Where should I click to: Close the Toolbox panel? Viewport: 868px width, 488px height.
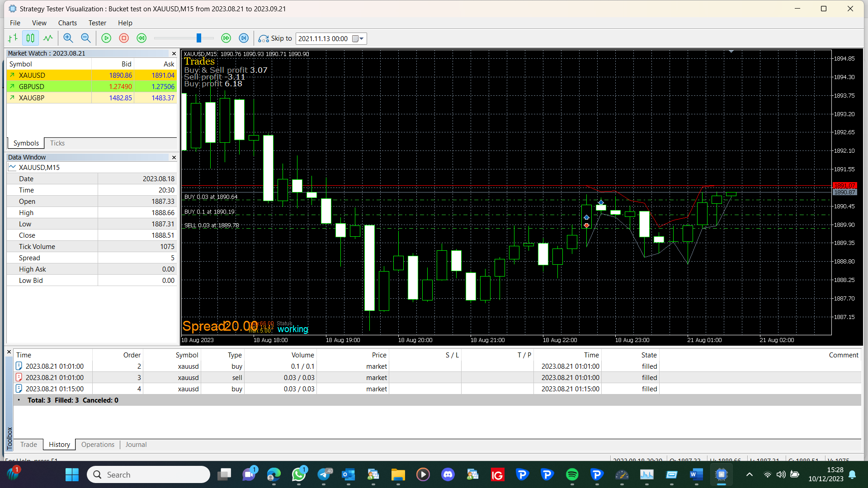(9, 352)
